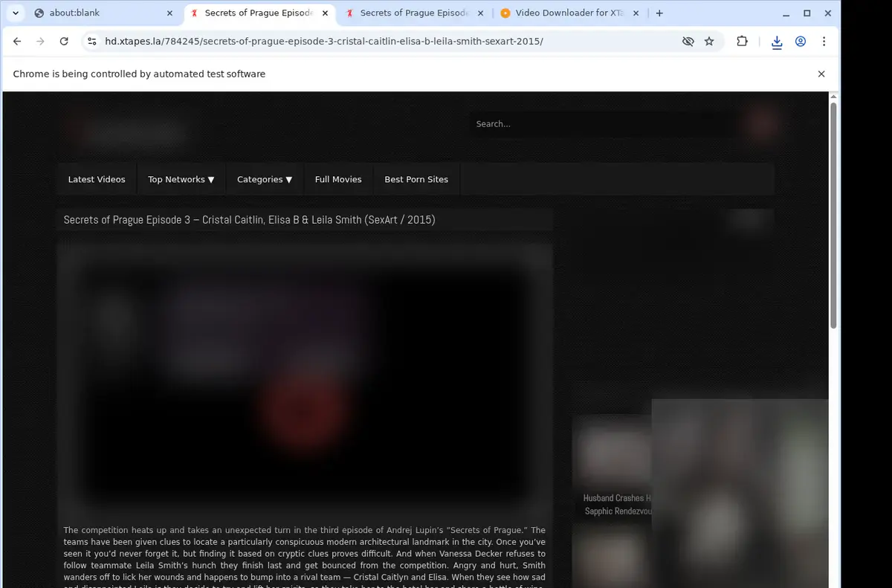Viewport: 892px width, 588px height.
Task: Expand the Categories dropdown
Action: click(x=265, y=179)
